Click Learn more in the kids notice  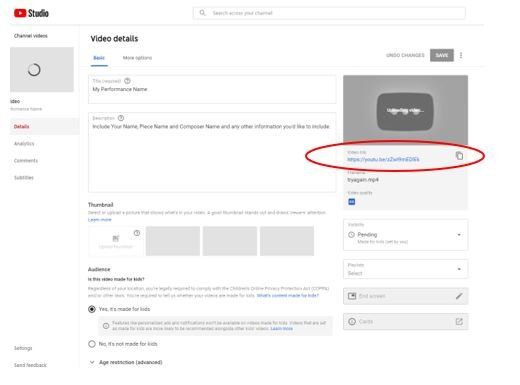[282, 329]
